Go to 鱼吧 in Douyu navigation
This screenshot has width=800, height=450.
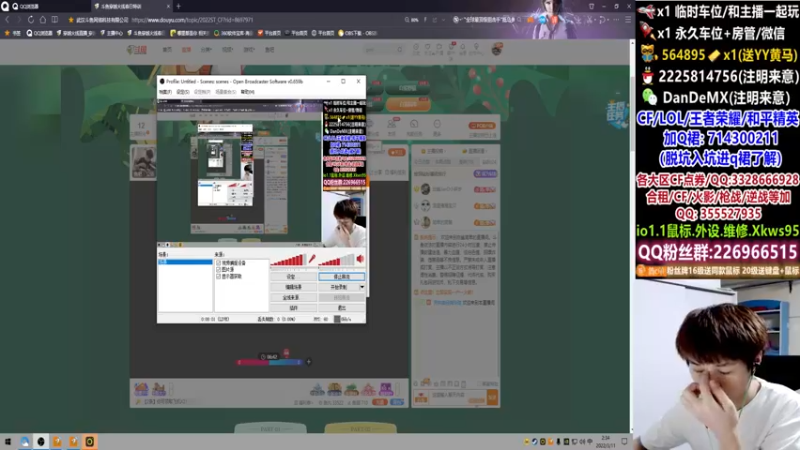pos(269,50)
